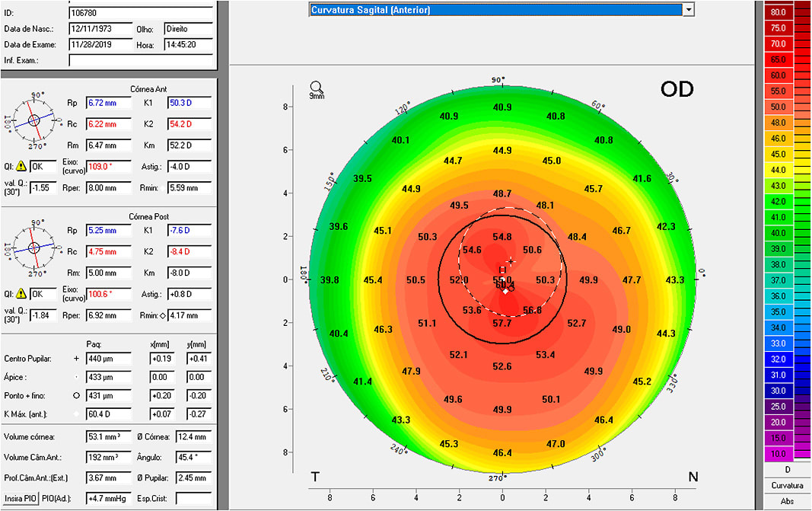
Task: Click the posterior cornea axis compass diagram
Action: click(33, 248)
